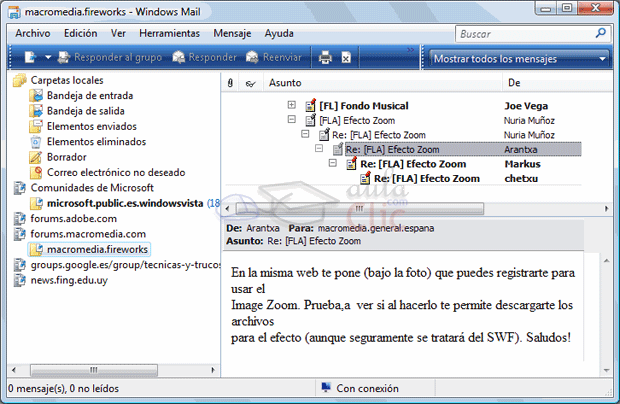Click the new message icon in toolbar

click(31, 58)
